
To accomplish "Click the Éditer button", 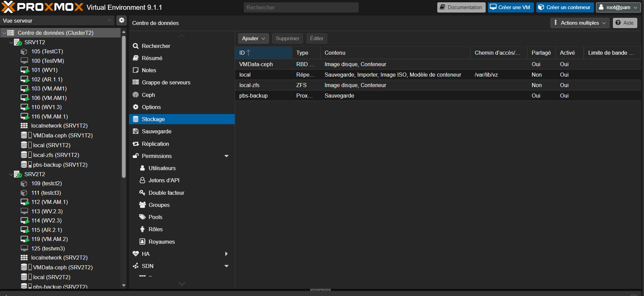I will [x=317, y=38].
